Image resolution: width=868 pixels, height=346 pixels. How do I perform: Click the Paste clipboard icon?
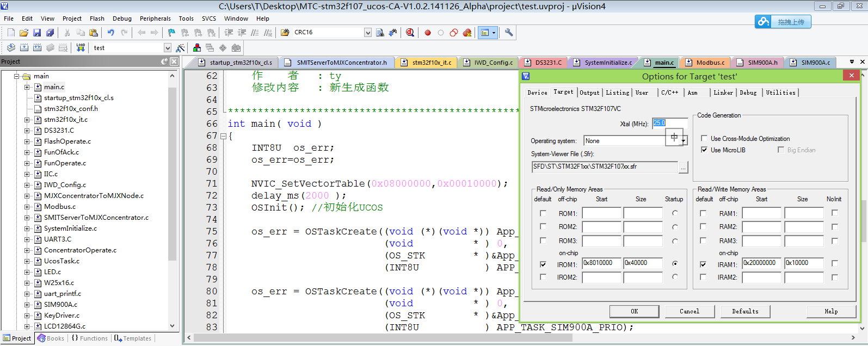click(x=94, y=33)
